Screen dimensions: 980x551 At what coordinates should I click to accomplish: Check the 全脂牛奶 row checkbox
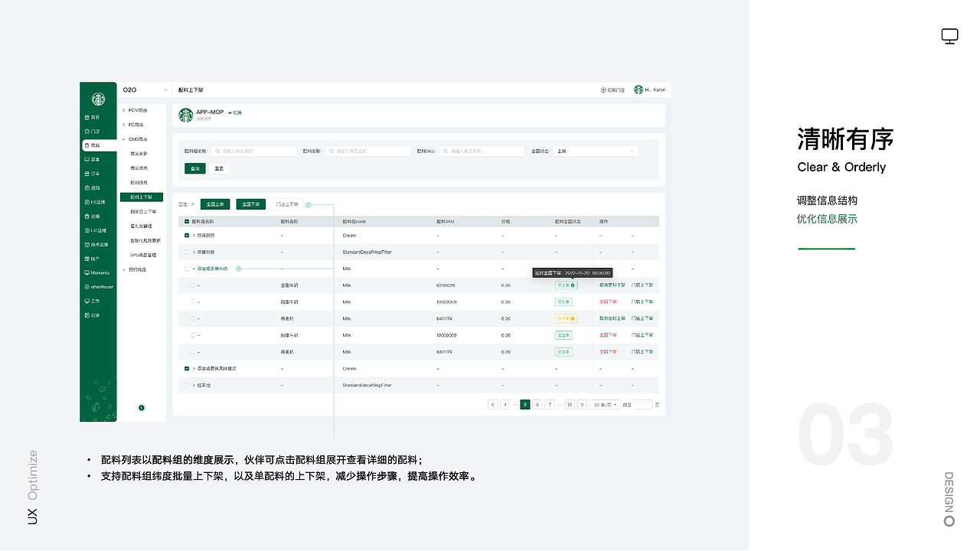193,285
